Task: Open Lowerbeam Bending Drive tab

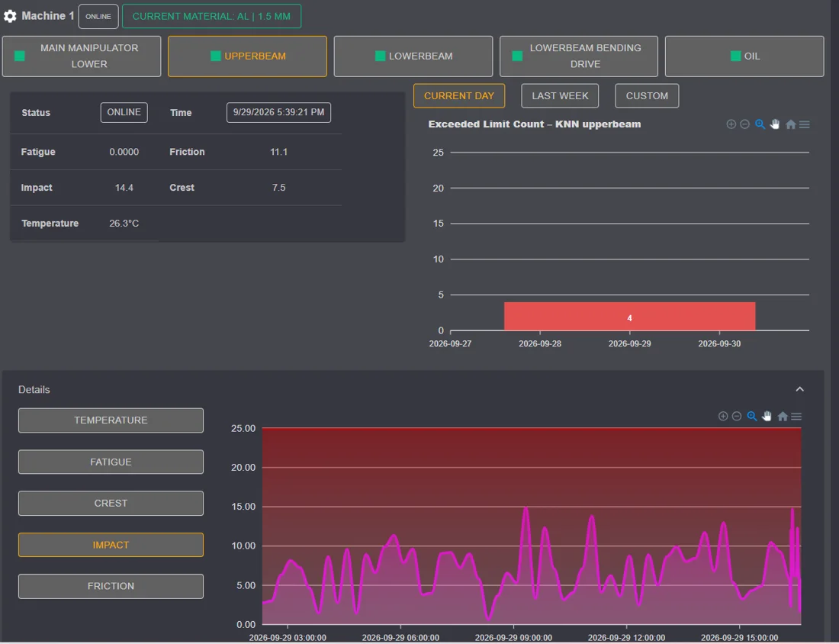Action: 579,56
